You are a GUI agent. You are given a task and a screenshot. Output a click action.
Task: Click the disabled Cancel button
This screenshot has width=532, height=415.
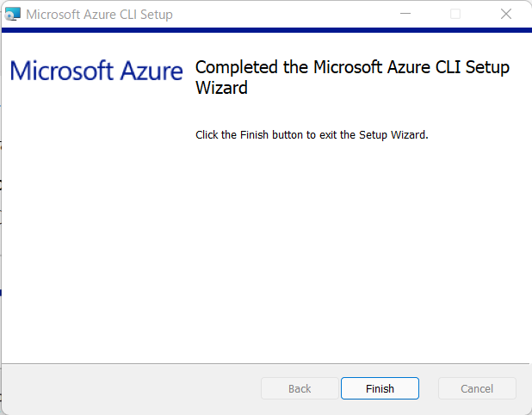477,388
